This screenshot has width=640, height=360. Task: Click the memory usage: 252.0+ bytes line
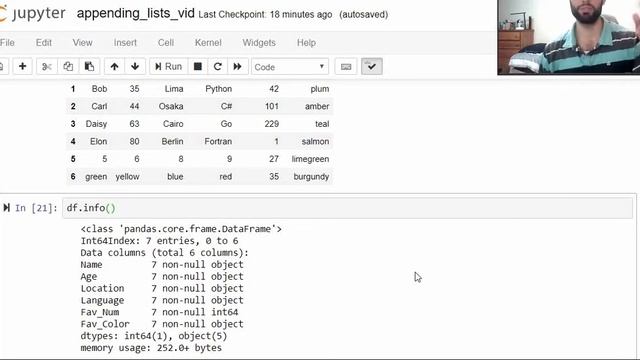[x=151, y=348]
